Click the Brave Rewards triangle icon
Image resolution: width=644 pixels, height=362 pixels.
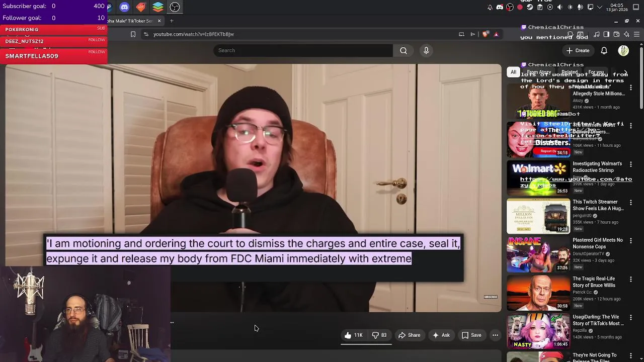coord(496,34)
